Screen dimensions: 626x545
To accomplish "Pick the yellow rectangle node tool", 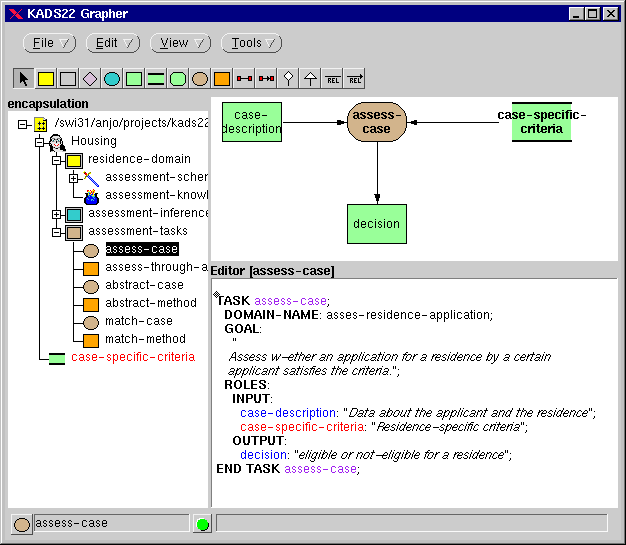I will (46, 78).
